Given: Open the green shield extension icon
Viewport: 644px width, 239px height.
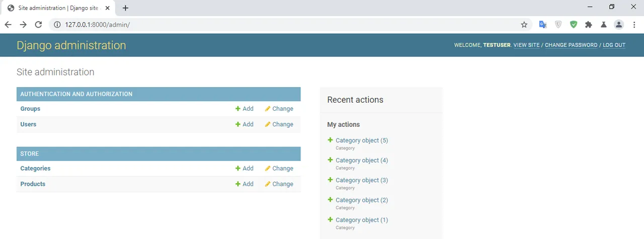Looking at the screenshot, I should click(574, 25).
